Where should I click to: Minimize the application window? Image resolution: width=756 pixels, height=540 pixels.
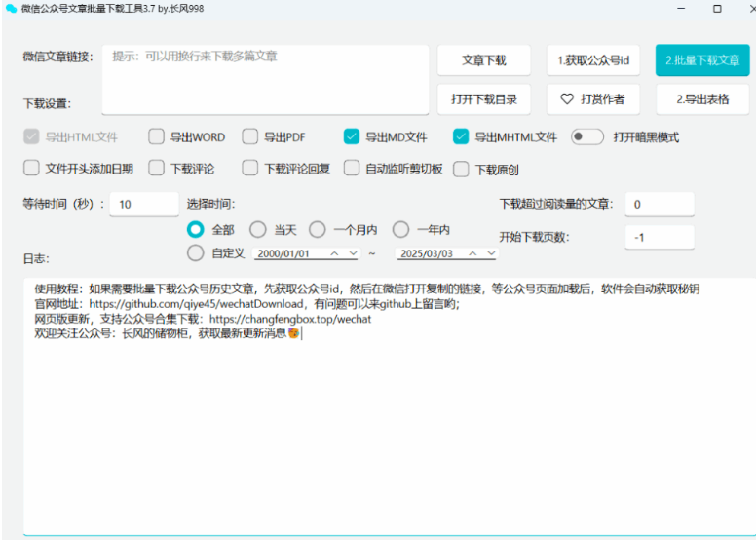point(679,9)
